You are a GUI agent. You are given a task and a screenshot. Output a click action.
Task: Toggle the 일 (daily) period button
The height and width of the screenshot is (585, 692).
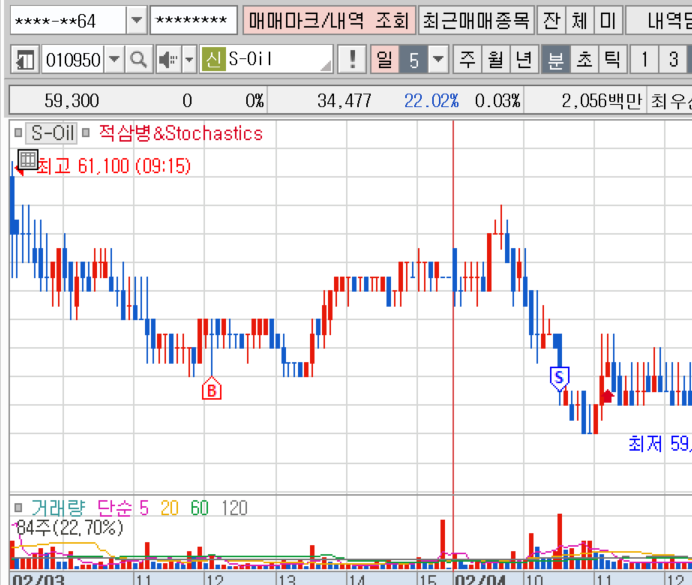(x=383, y=60)
